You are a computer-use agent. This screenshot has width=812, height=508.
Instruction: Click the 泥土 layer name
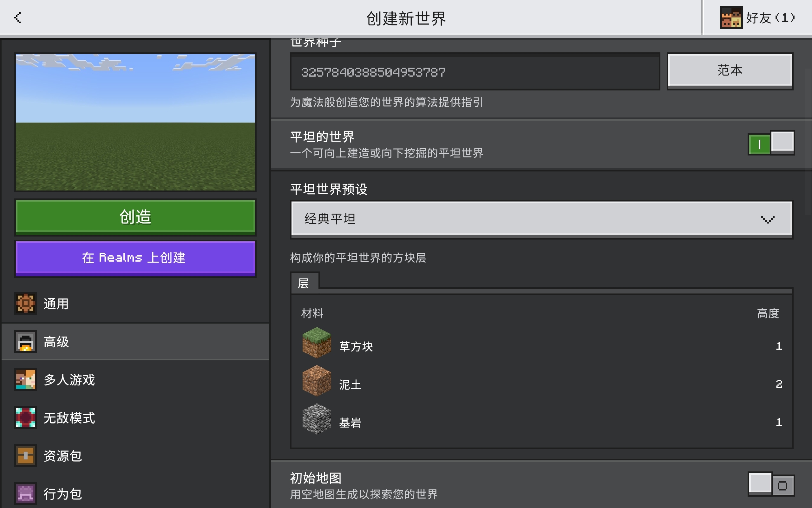click(350, 384)
